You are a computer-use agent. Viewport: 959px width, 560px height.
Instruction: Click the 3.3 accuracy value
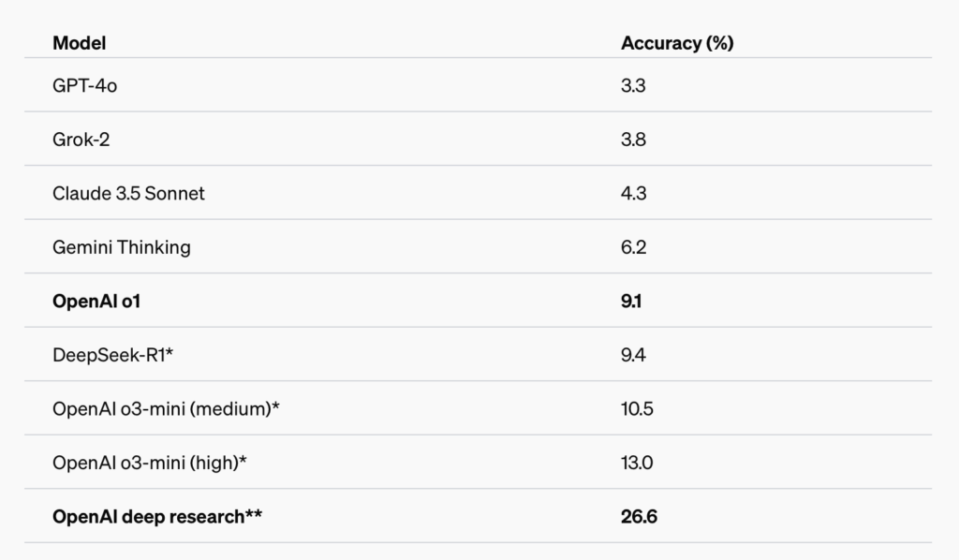coord(633,85)
